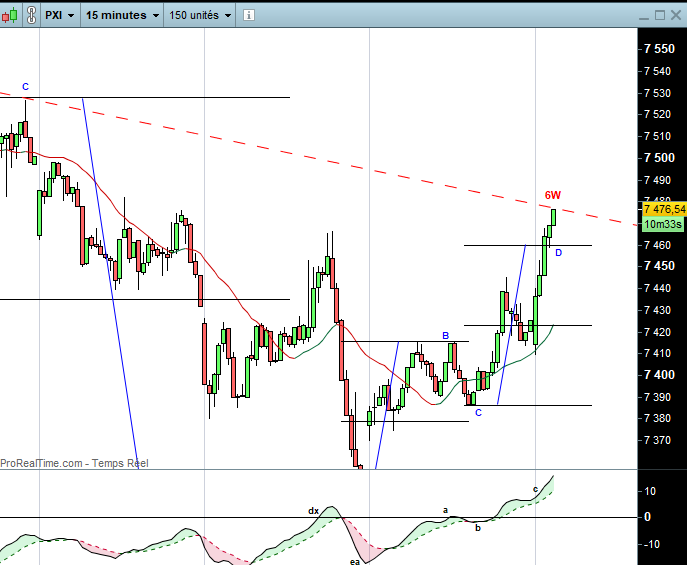Maximize the chart window
The image size is (687, 565).
coord(660,15)
